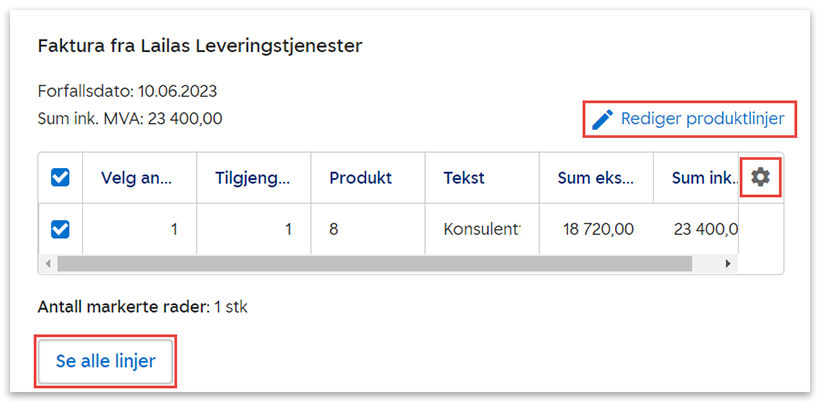
Task: Click scrollbar left arrow
Action: click(45, 264)
